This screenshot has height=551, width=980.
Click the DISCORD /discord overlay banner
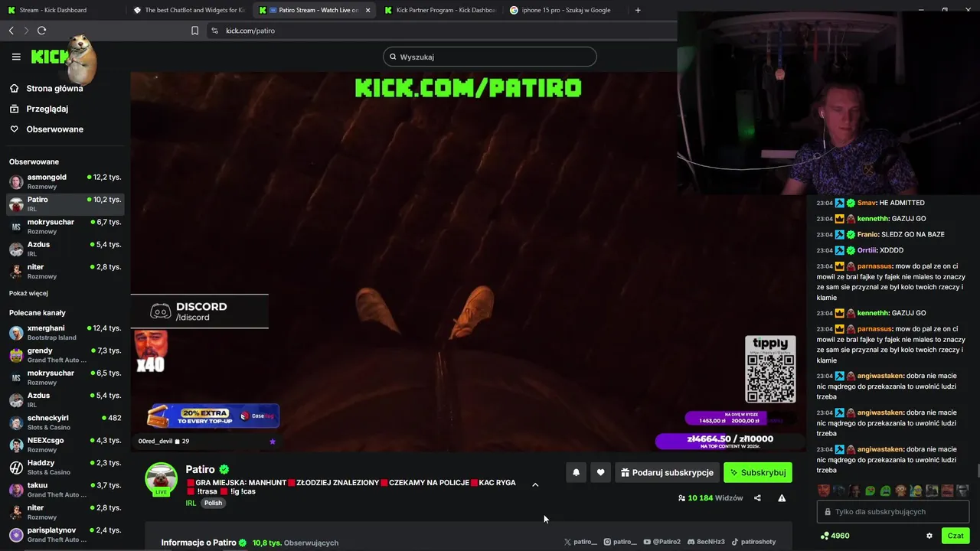pos(200,311)
